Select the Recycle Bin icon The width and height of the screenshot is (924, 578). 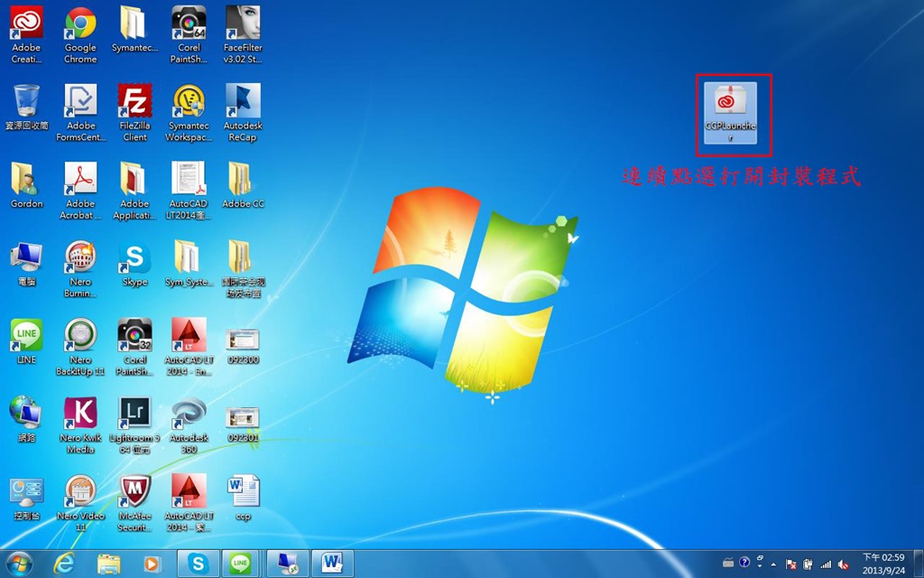pos(26,107)
